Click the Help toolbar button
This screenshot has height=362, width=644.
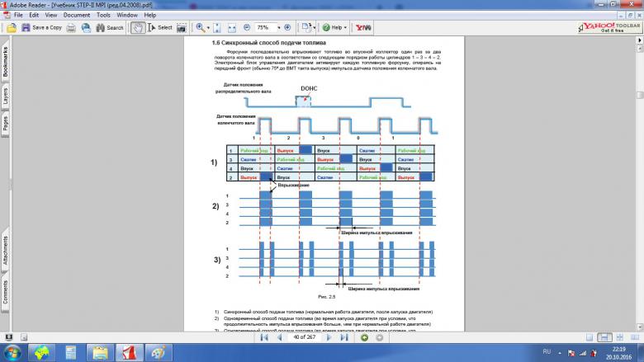point(334,27)
